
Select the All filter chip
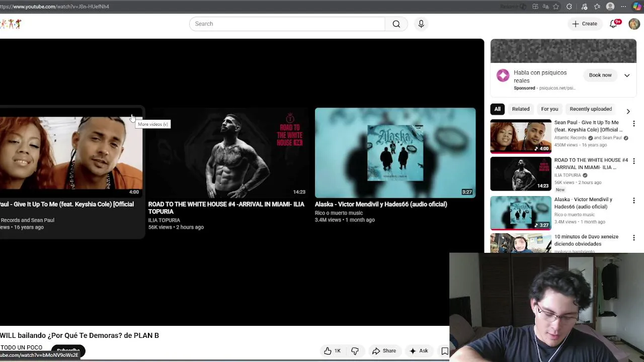click(497, 109)
